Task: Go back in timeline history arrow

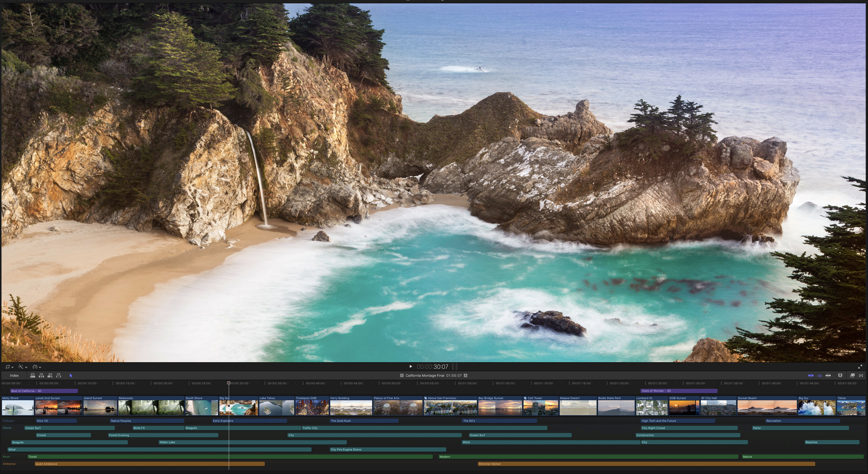Action: point(401,376)
